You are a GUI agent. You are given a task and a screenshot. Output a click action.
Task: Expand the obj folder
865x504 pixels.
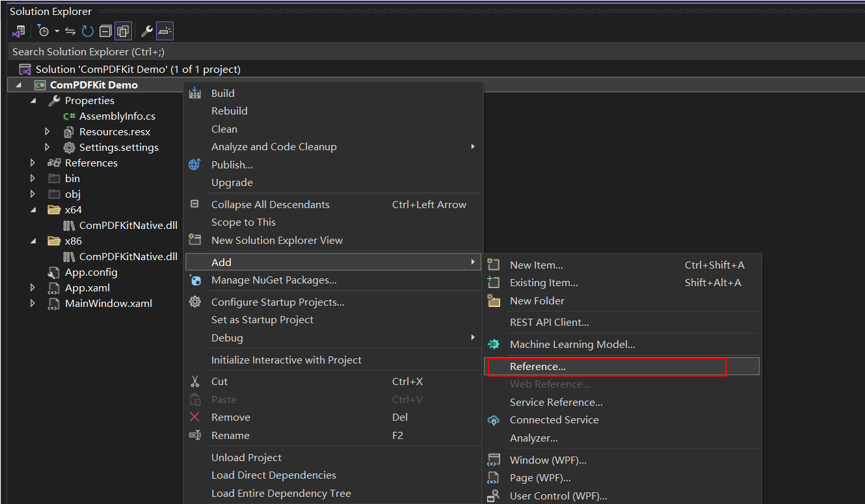(x=33, y=194)
